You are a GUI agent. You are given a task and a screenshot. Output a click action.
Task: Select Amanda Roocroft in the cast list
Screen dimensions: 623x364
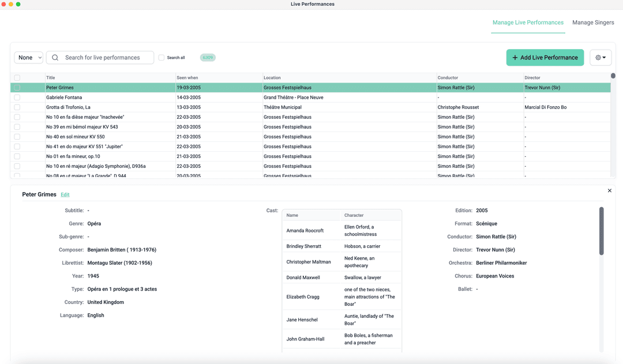[x=305, y=231]
